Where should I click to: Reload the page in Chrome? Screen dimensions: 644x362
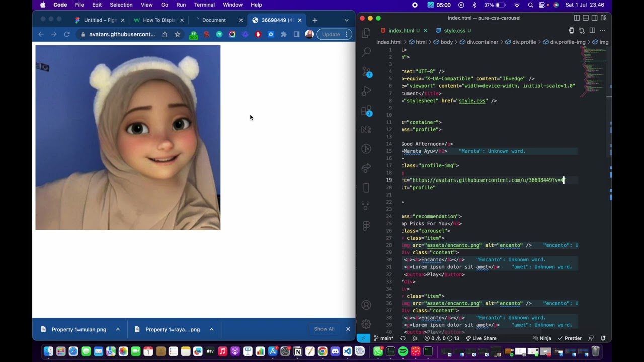[x=67, y=34]
